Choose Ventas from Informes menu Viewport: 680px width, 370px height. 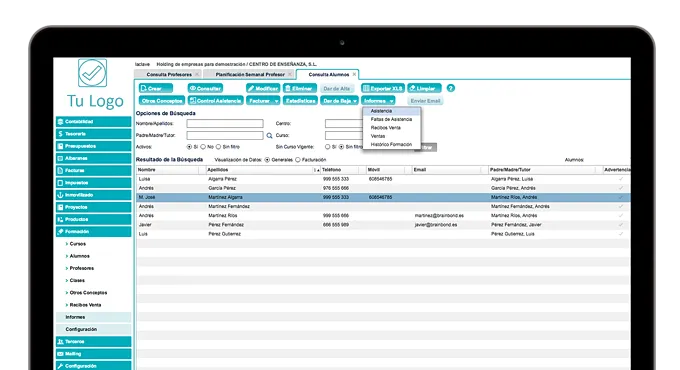(392, 136)
